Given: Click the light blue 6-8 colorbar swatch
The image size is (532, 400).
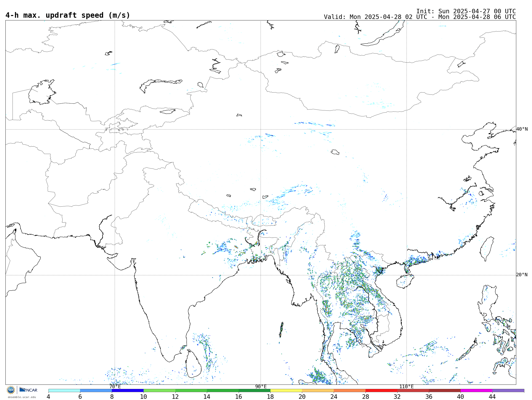Looking at the screenshot, I should click(x=96, y=391).
